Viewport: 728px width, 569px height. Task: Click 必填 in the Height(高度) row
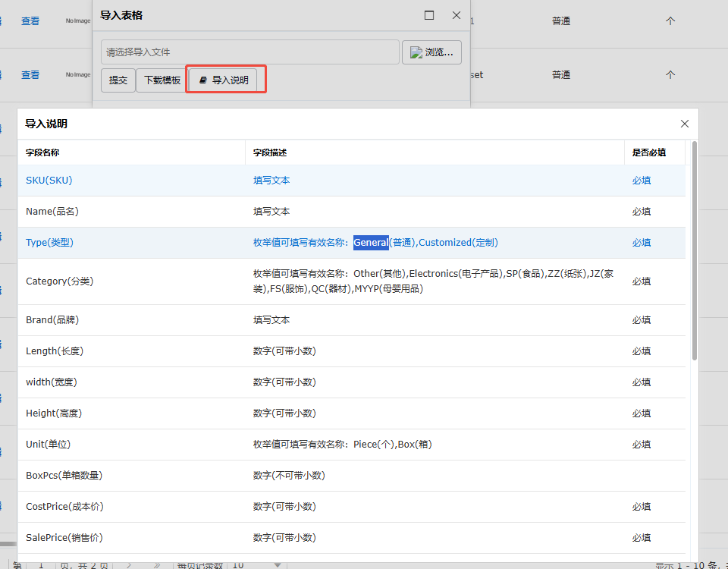(x=642, y=413)
